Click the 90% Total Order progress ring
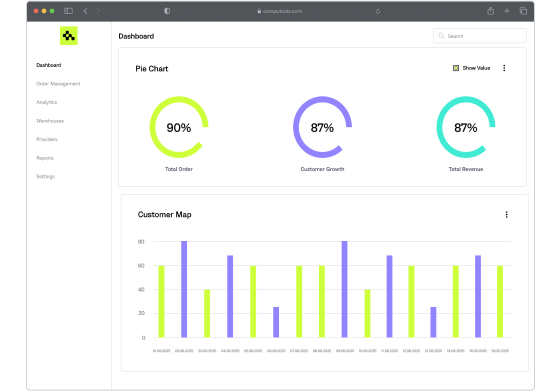The height and width of the screenshot is (391, 560). [x=179, y=127]
